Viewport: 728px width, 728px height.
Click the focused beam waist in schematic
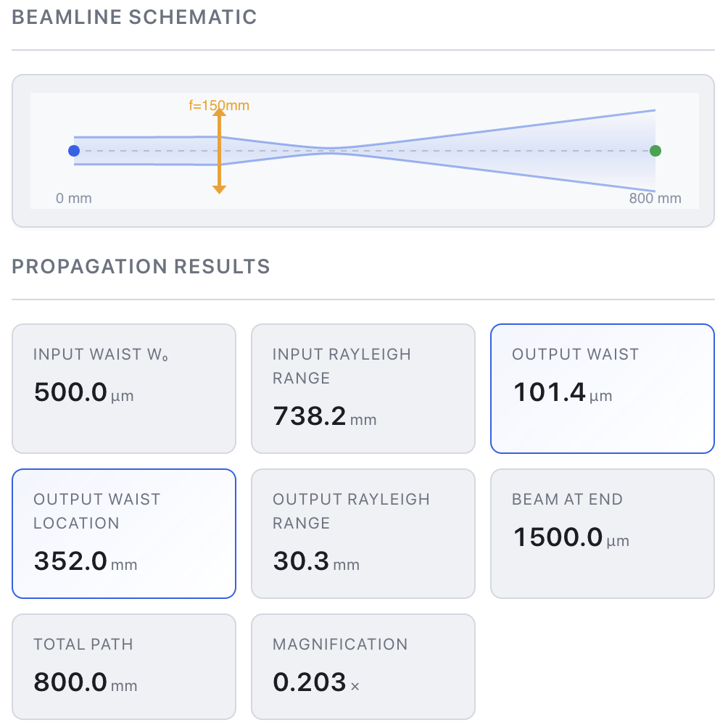331,150
